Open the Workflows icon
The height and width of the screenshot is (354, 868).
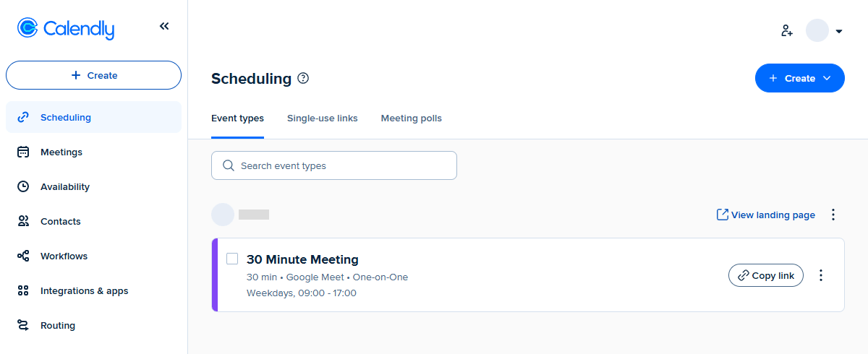coord(23,256)
